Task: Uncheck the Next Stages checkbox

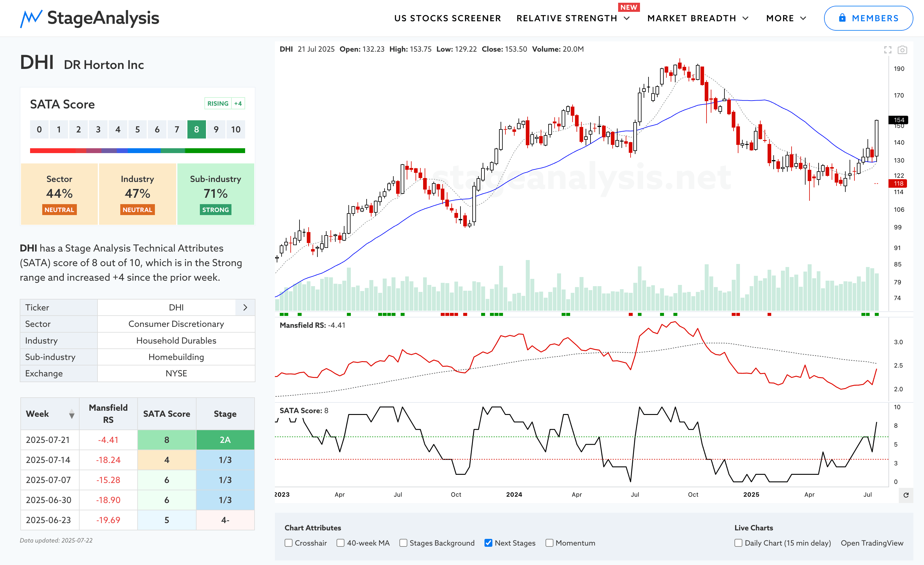Action: (x=488, y=543)
